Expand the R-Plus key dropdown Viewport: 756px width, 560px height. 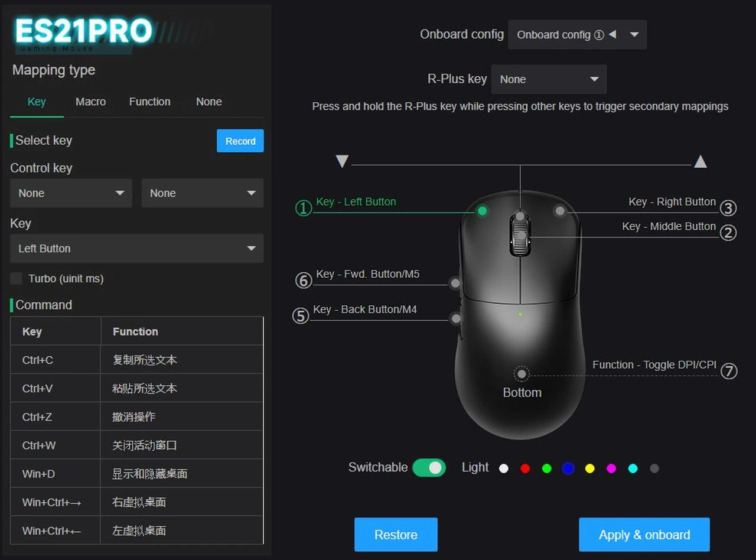click(x=549, y=79)
